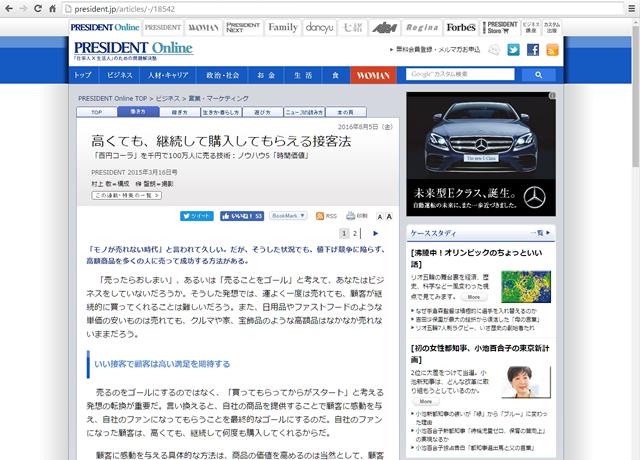The width and height of the screenshot is (640, 460).
Task: Tweet the article with ツイート button
Action: click(196, 216)
